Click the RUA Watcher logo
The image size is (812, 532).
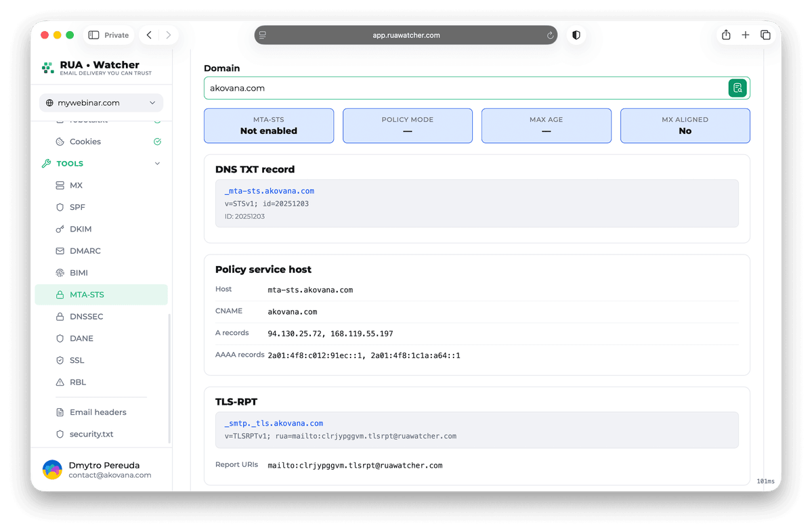(x=97, y=67)
